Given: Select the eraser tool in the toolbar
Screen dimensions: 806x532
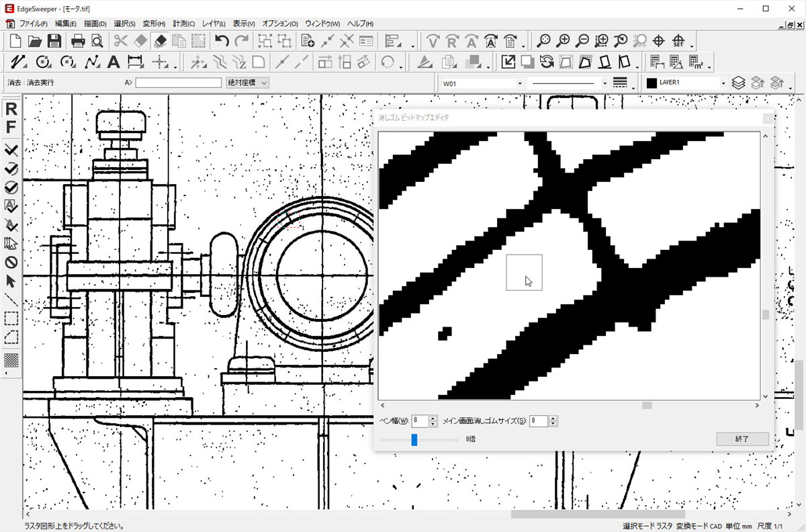Looking at the screenshot, I should [x=160, y=40].
